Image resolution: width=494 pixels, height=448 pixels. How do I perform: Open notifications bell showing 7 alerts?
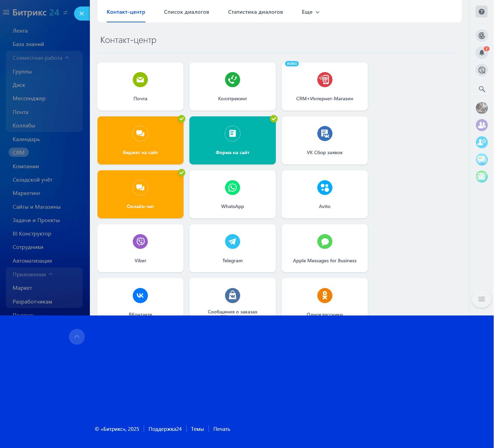click(482, 53)
